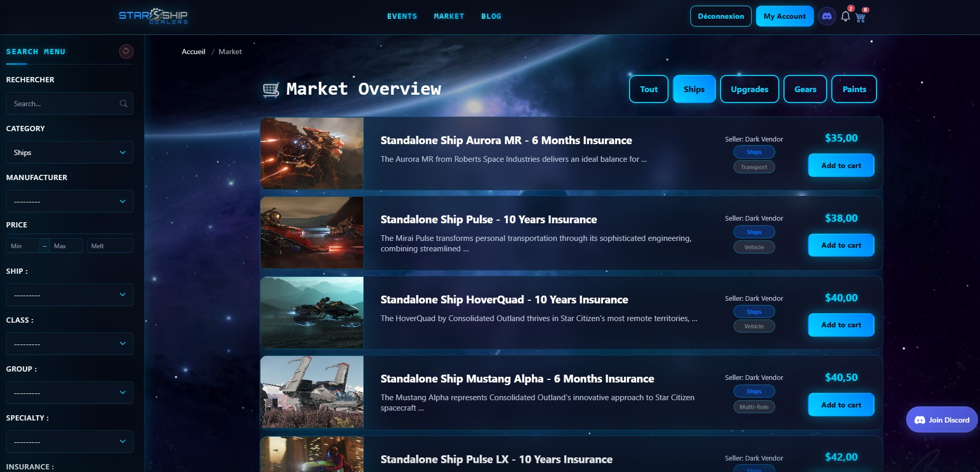The image size is (980, 472).
Task: Open the Join Discord floating button
Action: pos(942,419)
